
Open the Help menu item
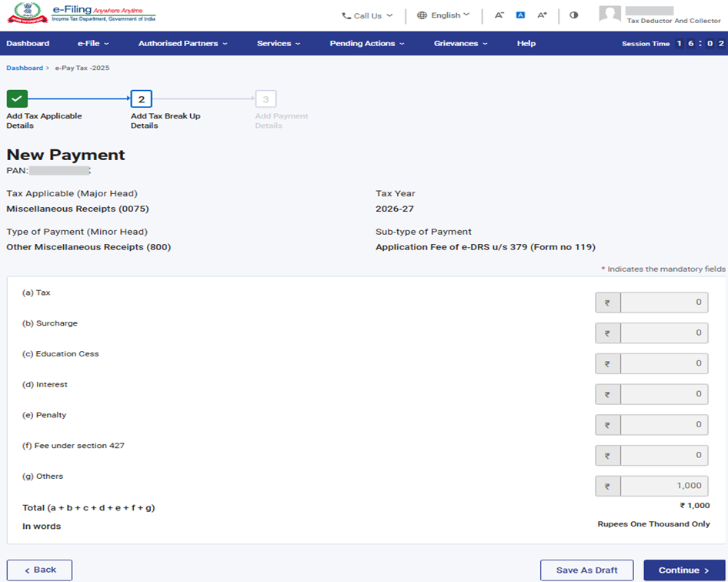[526, 43]
